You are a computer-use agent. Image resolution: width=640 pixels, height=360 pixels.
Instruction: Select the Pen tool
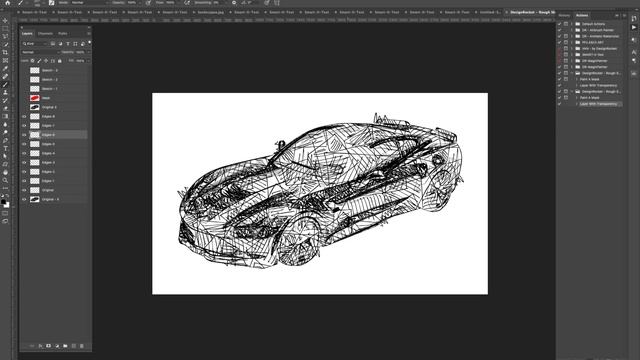click(x=5, y=140)
